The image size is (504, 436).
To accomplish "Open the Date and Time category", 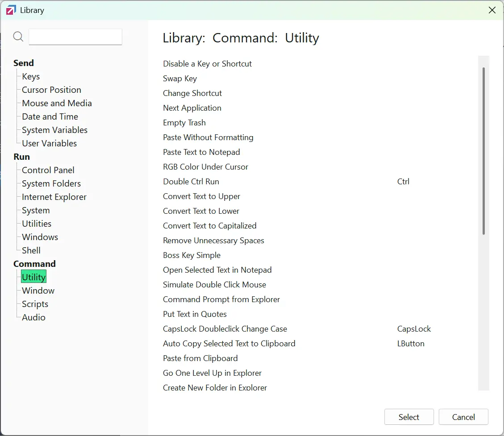I will coord(50,116).
